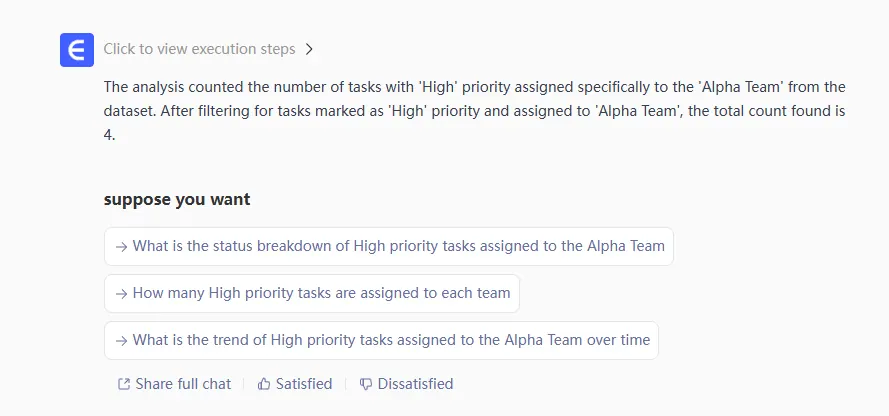Click the thumbs-up icon

(x=264, y=384)
